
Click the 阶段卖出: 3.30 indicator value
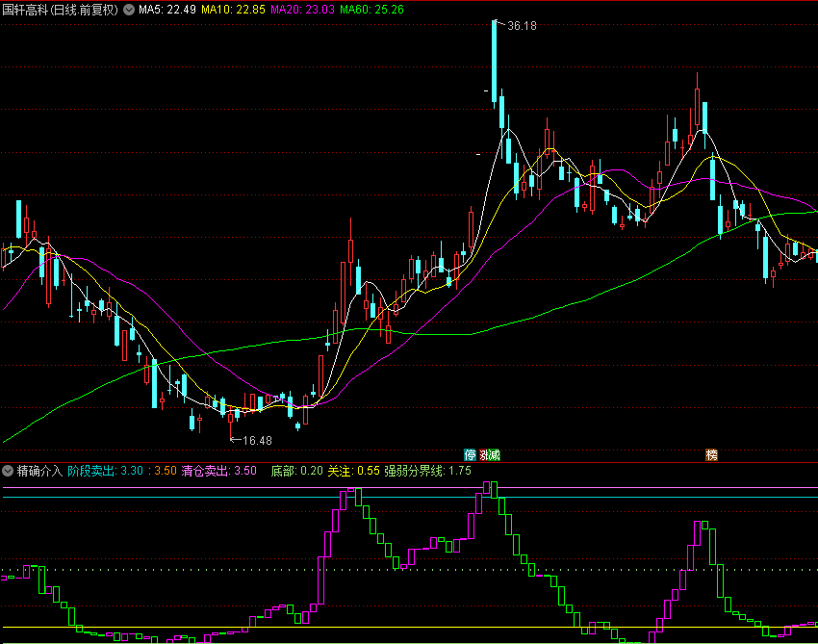click(x=105, y=471)
